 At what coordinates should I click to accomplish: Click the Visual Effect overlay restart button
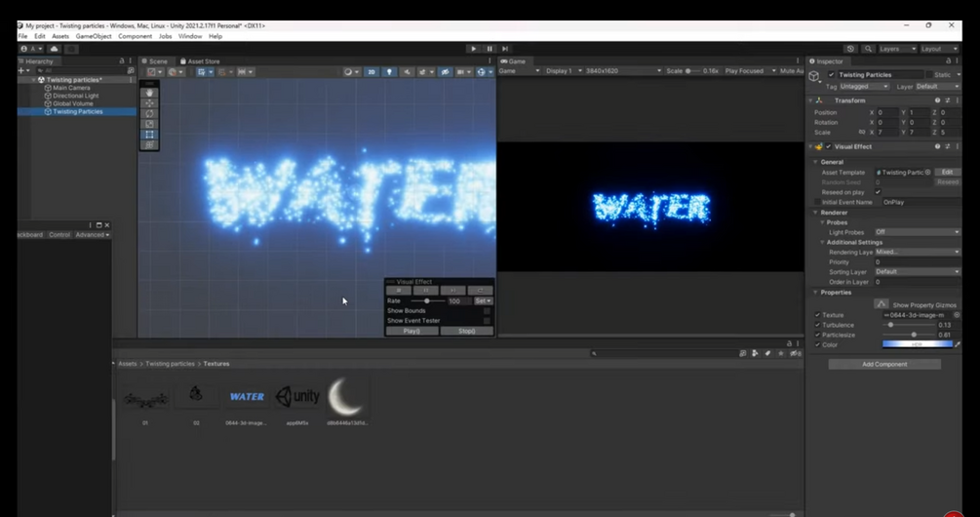(x=480, y=291)
